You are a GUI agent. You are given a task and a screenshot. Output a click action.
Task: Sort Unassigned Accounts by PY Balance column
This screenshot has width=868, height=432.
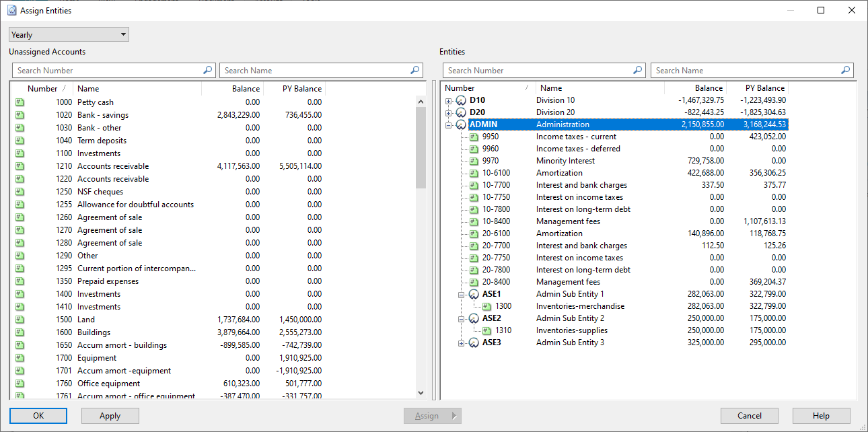point(293,89)
